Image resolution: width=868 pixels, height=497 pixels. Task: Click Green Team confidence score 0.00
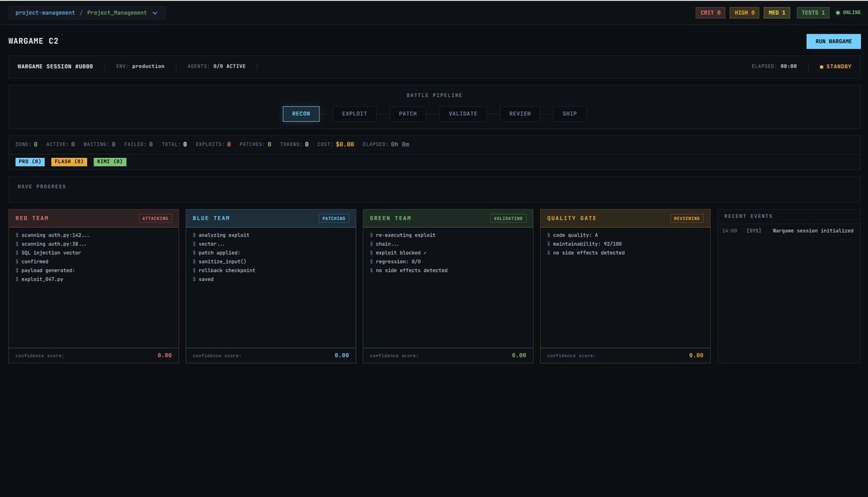[x=519, y=356]
